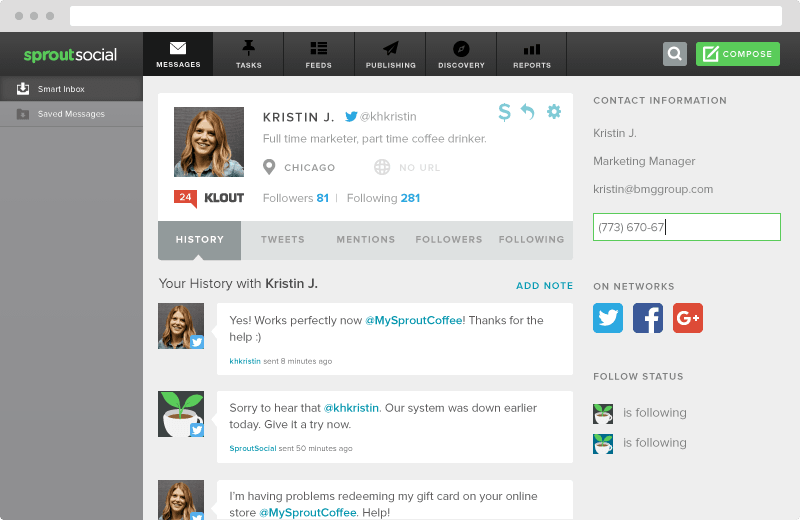Click the Twitter network icon

point(608,318)
